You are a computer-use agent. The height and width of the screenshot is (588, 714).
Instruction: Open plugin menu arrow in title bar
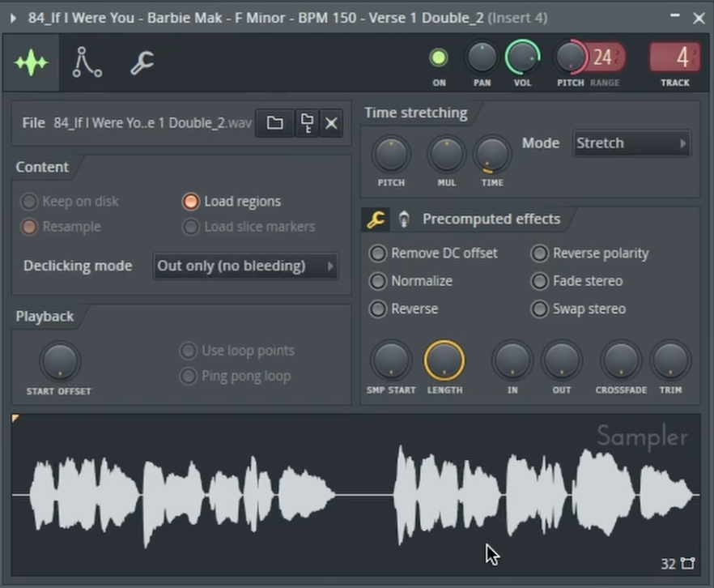point(12,17)
